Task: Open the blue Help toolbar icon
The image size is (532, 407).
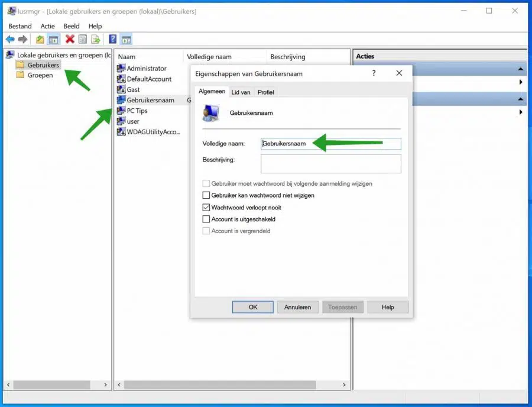Action: click(x=113, y=39)
